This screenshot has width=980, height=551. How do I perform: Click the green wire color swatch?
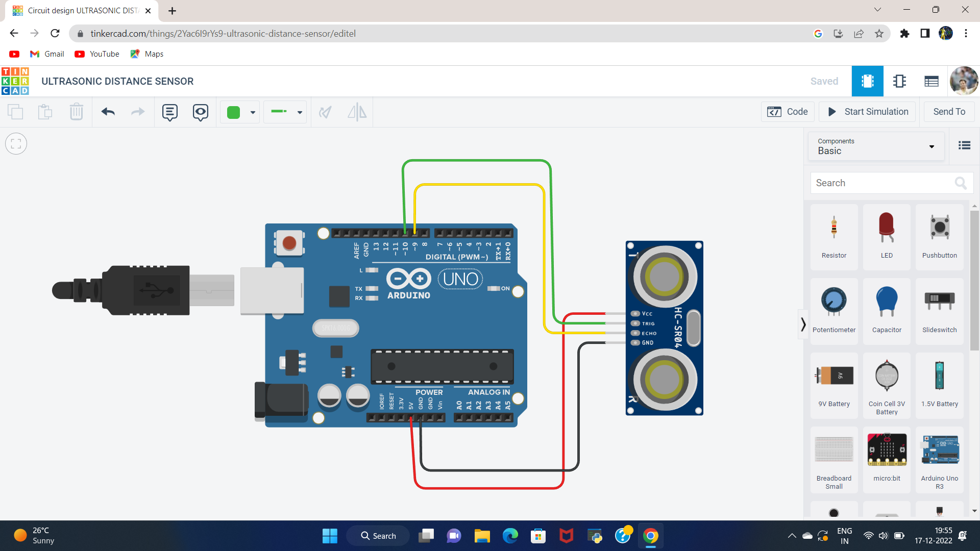click(x=233, y=112)
